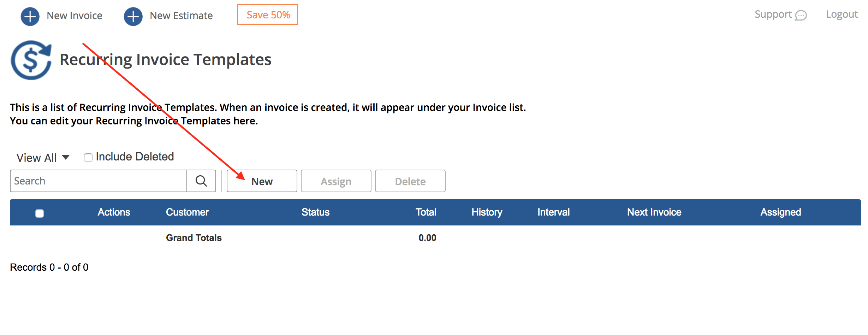The height and width of the screenshot is (335, 868).
Task: Click the New template button
Action: 262,181
